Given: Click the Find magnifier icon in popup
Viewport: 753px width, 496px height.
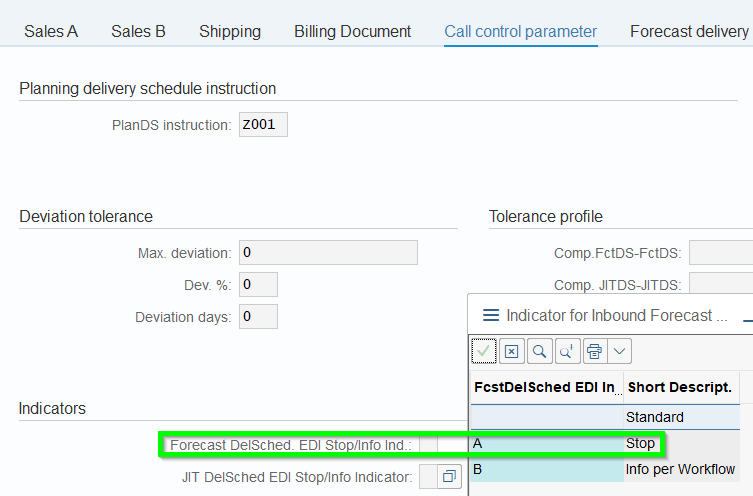Looking at the screenshot, I should [539, 351].
